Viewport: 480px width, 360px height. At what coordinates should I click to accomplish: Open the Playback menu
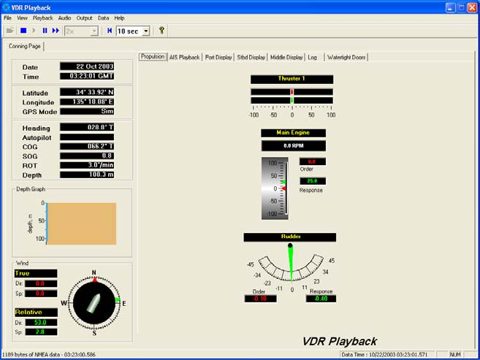coord(43,18)
